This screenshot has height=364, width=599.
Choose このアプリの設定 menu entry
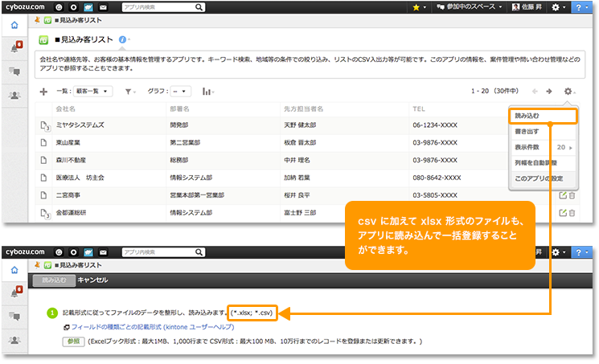539,178
